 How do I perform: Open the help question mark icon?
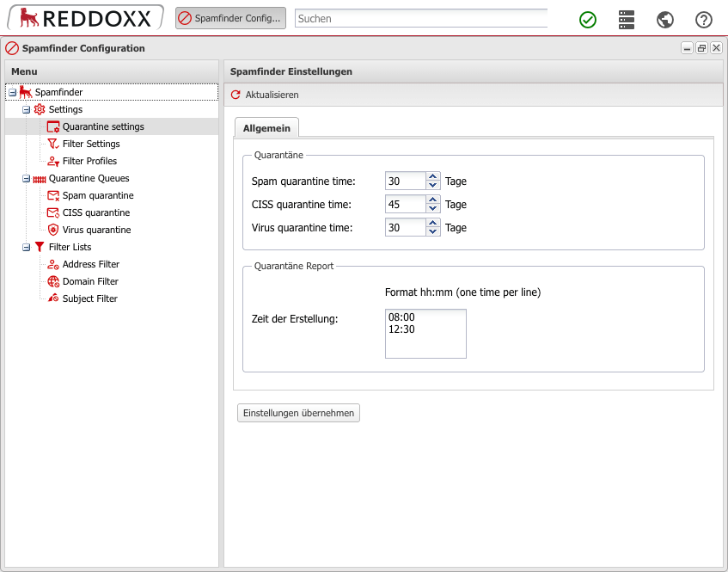coord(703,20)
